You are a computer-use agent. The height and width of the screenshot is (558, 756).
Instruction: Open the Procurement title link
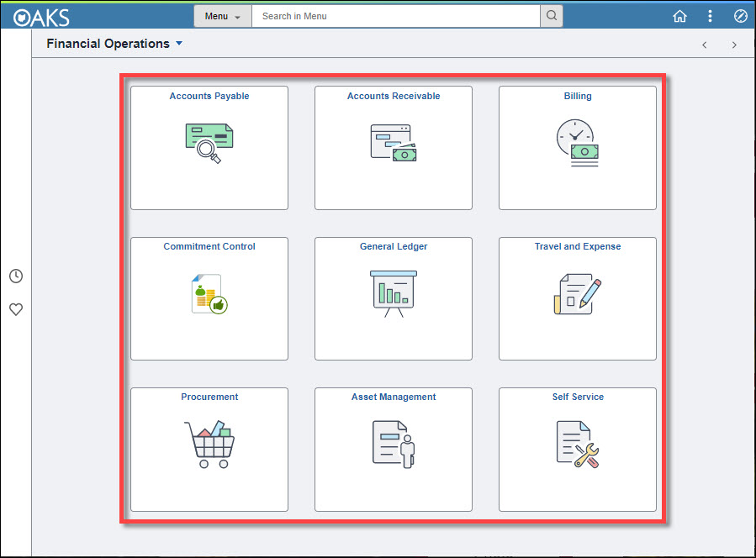[x=209, y=397]
